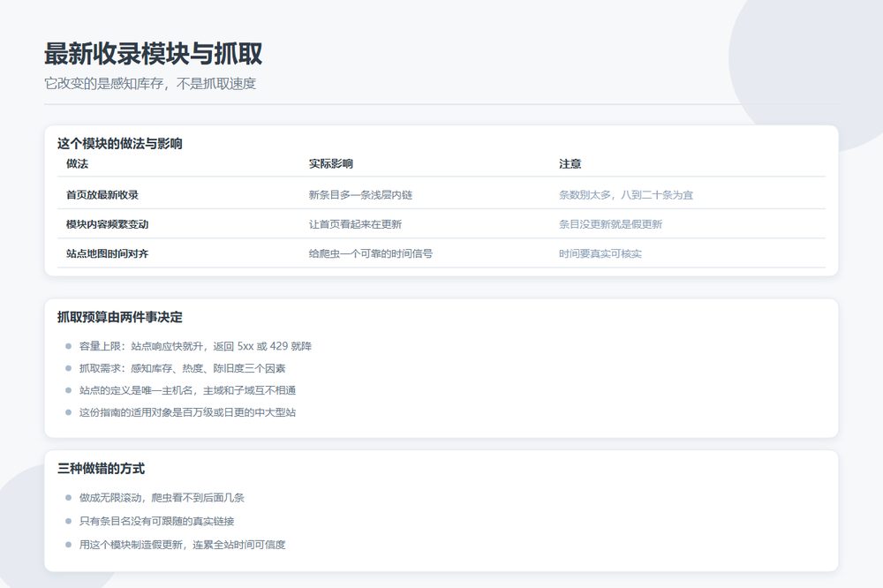Click the 做法 column header
The image size is (883, 588).
(x=77, y=164)
